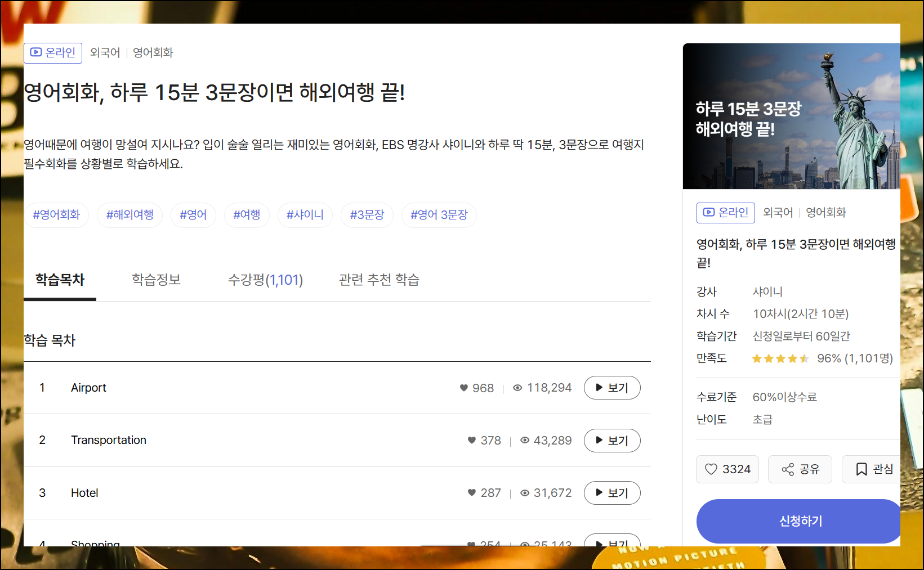Switch to the 학습정보 tab

pos(157,280)
